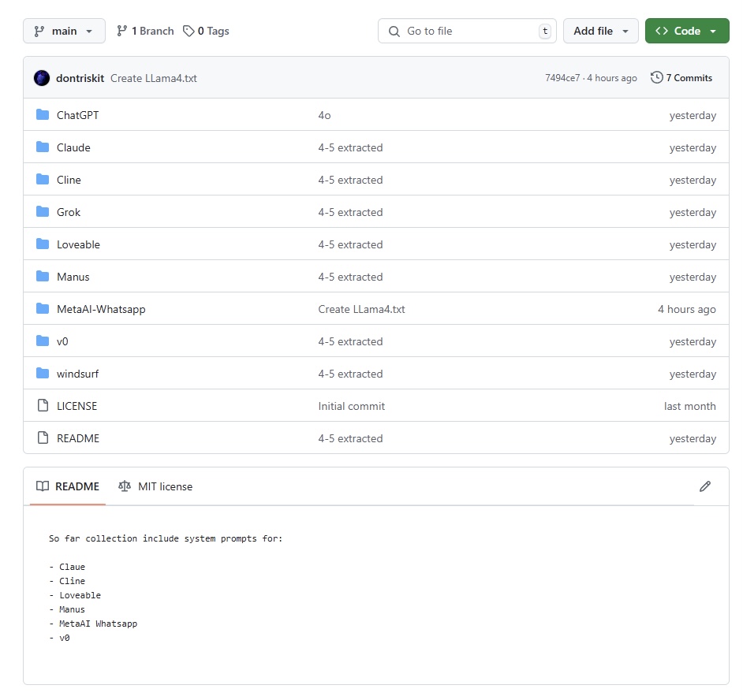The width and height of the screenshot is (743, 700).
Task: Open the green Code dropdown button
Action: [x=687, y=31]
